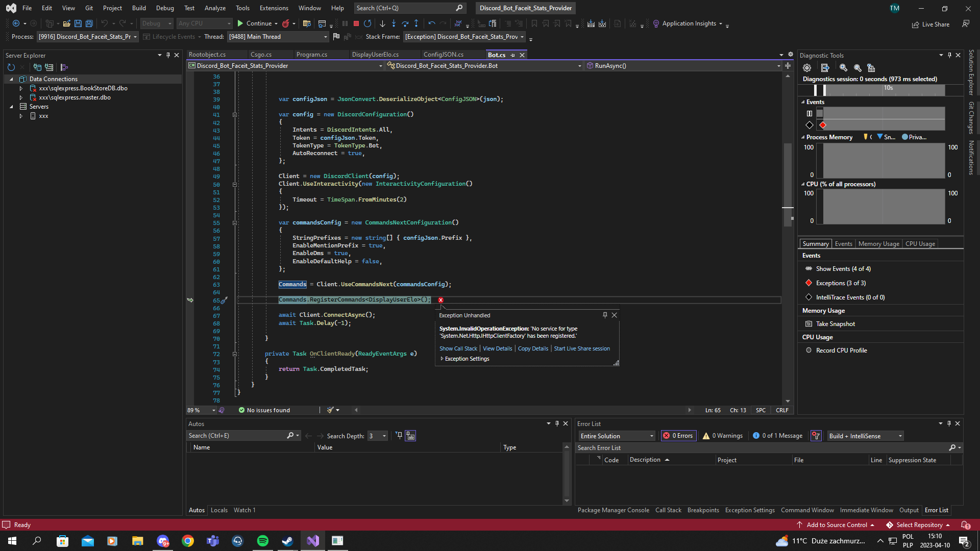Refresh the Server Explorer connections
This screenshot has width=980, height=551.
point(11,67)
